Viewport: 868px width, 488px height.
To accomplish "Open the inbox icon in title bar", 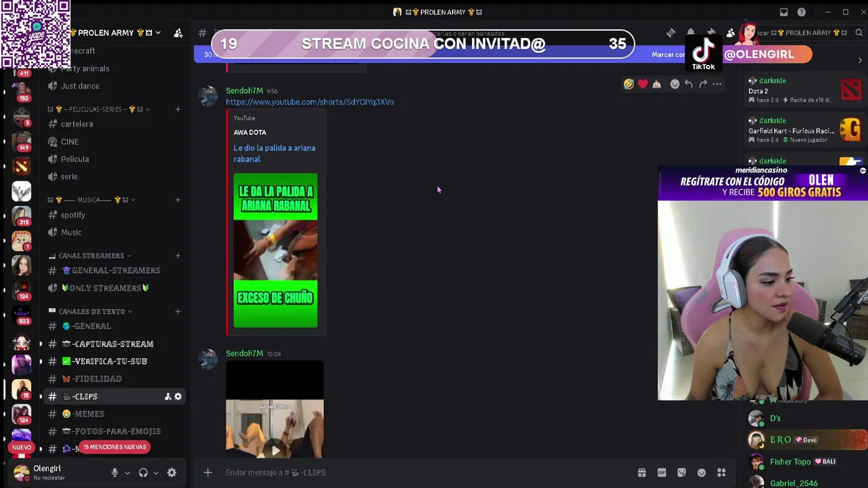I will [x=784, y=12].
